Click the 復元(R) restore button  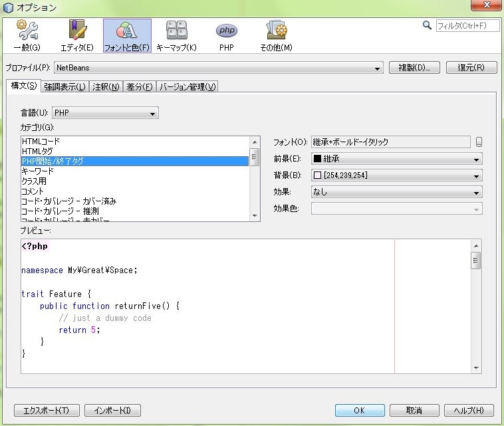click(471, 68)
